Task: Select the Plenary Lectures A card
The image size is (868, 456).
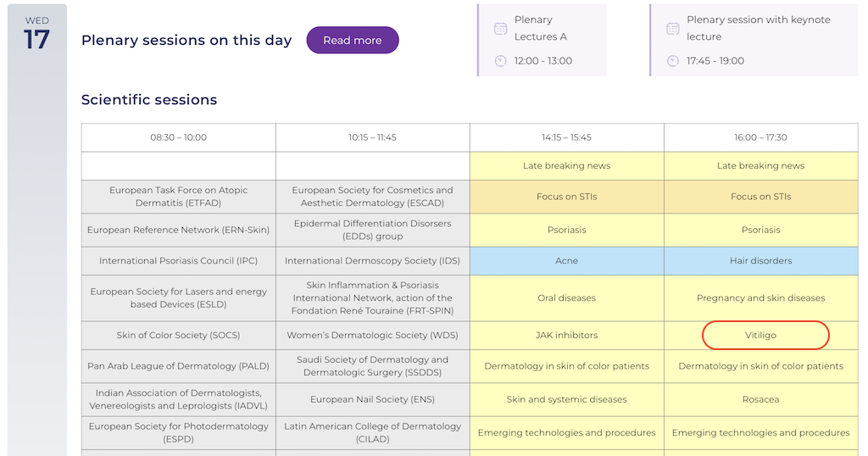Action: (542, 40)
